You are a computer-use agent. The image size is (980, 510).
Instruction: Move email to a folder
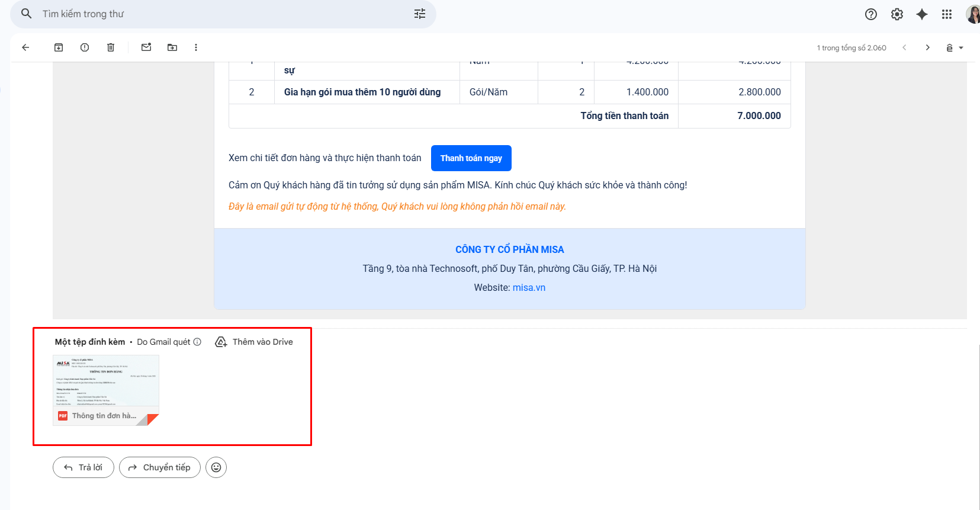[172, 47]
